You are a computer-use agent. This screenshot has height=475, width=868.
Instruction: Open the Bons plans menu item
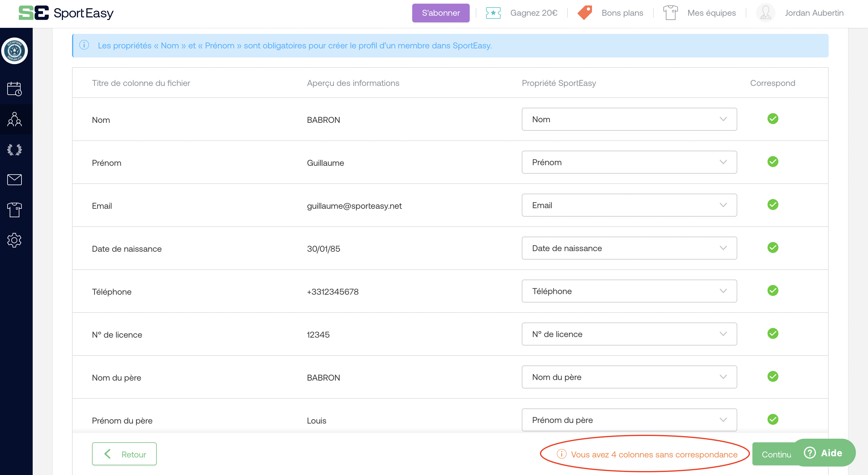[622, 13]
